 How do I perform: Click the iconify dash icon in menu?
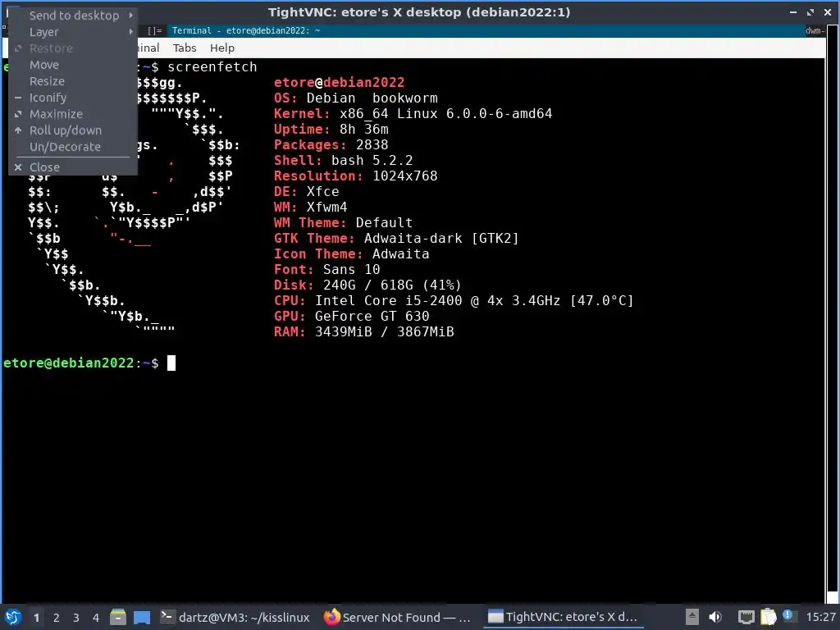coord(18,98)
